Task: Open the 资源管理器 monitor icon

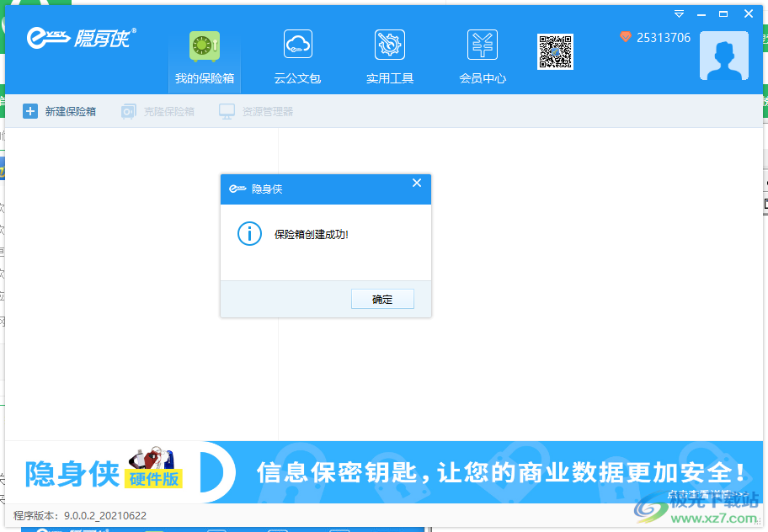Action: tap(226, 110)
